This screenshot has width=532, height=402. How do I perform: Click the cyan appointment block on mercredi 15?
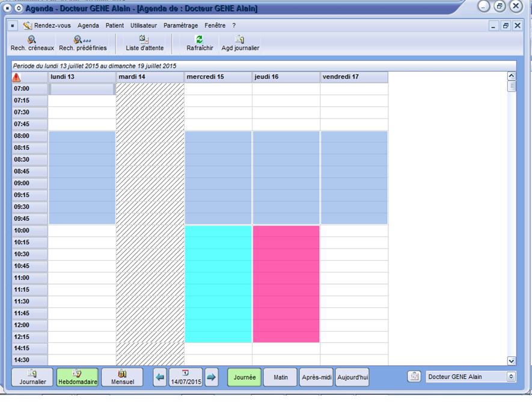[218, 284]
